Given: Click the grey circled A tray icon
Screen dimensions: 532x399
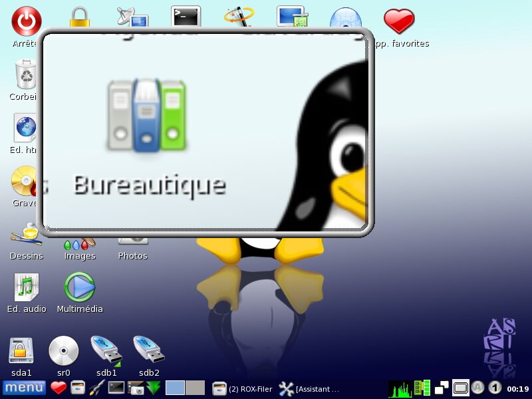Looking at the screenshot, I should click(x=477, y=388).
